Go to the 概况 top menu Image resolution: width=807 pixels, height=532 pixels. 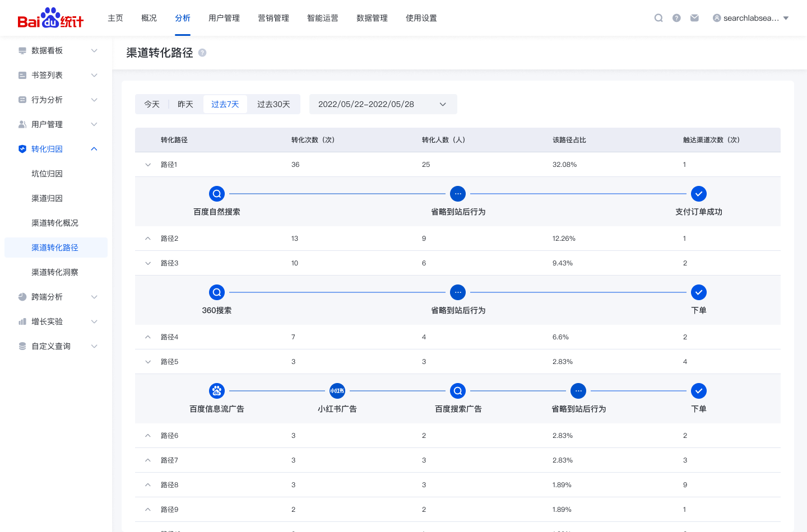point(149,18)
